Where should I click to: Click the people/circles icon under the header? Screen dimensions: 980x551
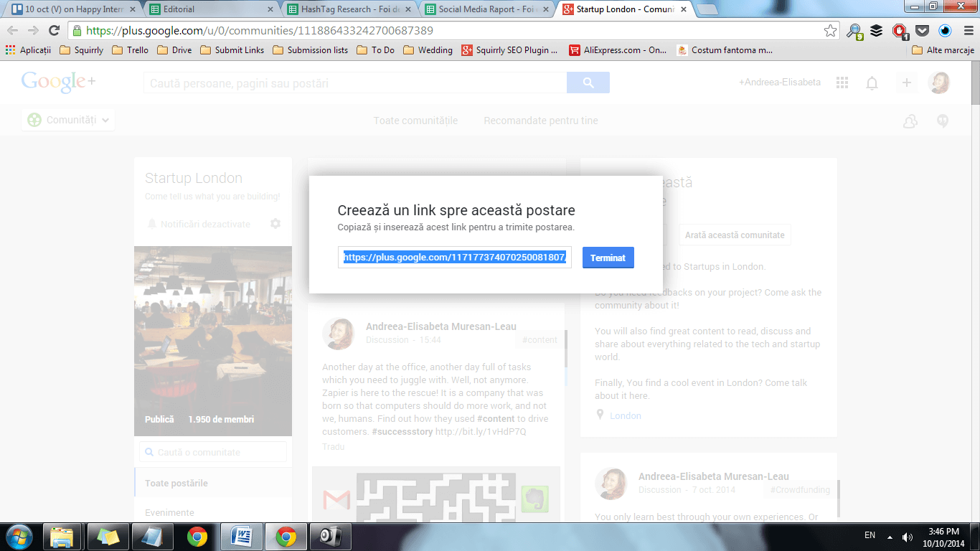(x=910, y=121)
